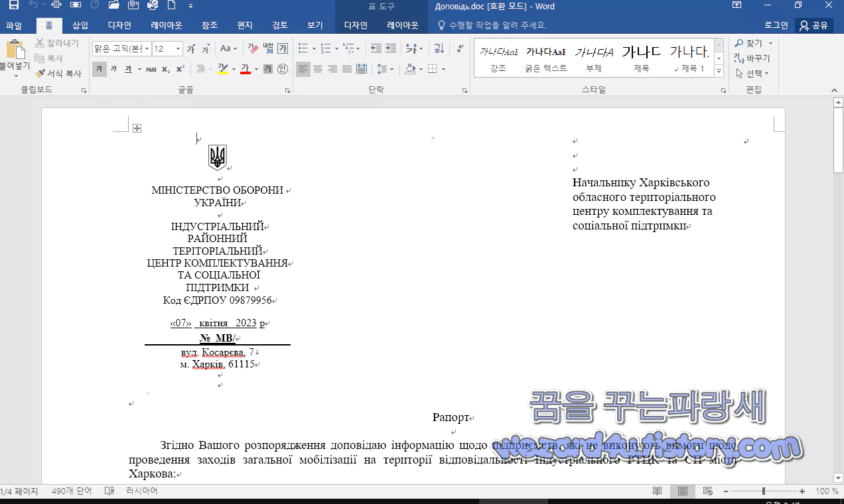The image size is (844, 504).
Task: Switch to the 삽입 ribbon tab
Action: click(80, 25)
